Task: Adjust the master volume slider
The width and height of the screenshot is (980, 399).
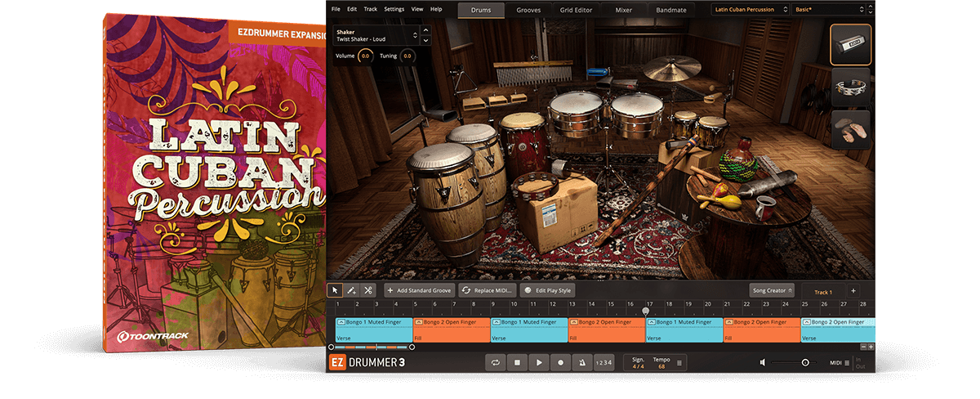Action: [805, 362]
